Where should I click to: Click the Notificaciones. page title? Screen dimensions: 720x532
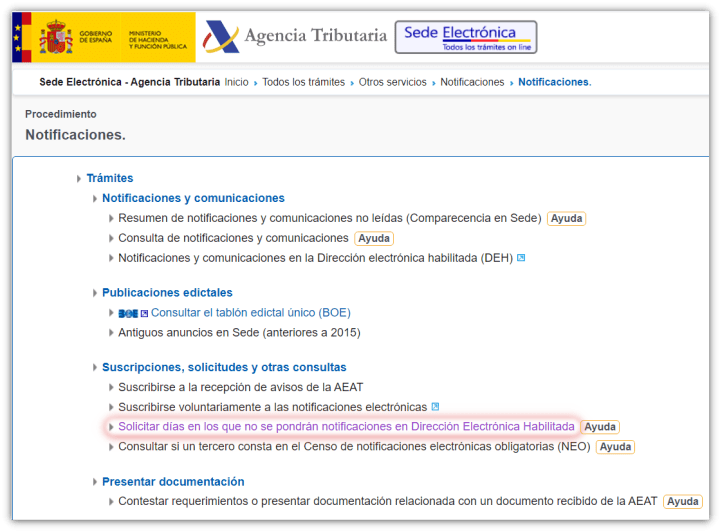75,135
